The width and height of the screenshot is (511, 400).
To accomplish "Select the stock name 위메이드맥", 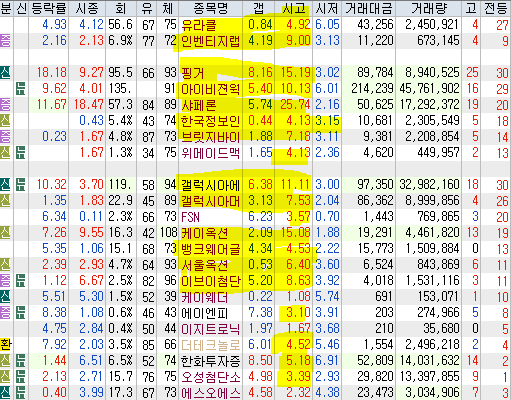I will click(210, 153).
